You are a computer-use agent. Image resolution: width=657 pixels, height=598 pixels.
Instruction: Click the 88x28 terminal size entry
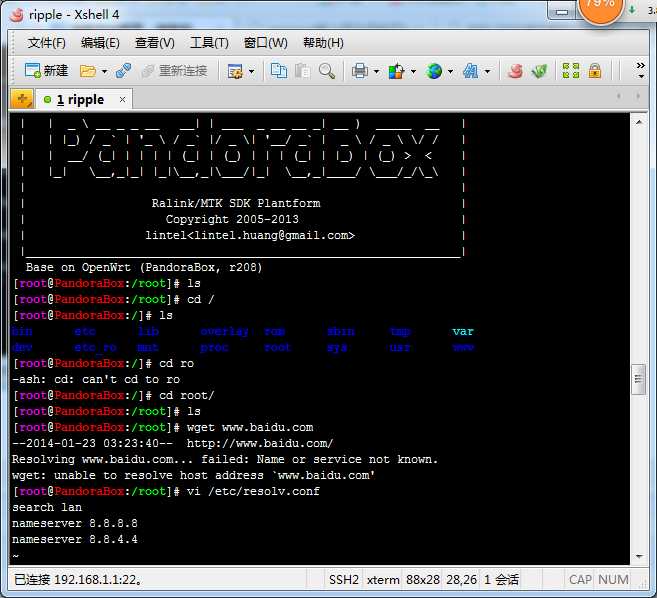[423, 580]
